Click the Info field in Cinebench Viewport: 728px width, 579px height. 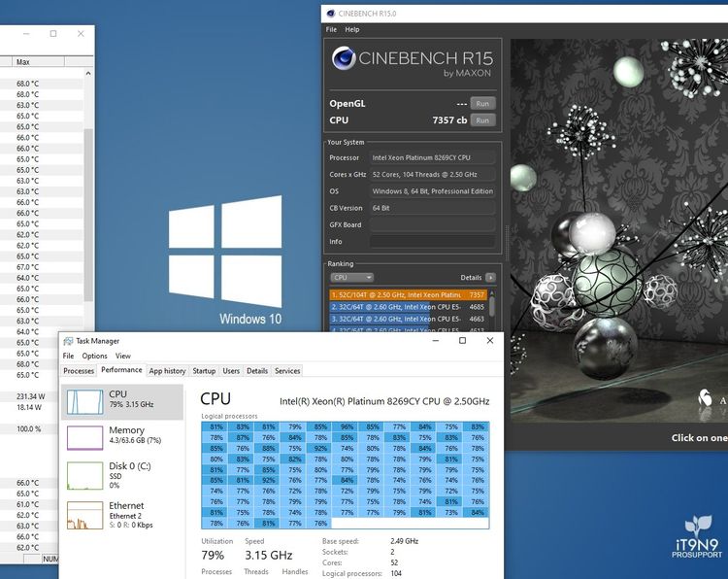[x=432, y=242]
